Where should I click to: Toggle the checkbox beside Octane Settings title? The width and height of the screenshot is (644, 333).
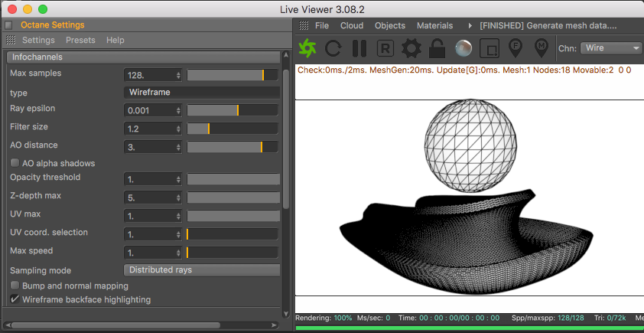point(8,25)
